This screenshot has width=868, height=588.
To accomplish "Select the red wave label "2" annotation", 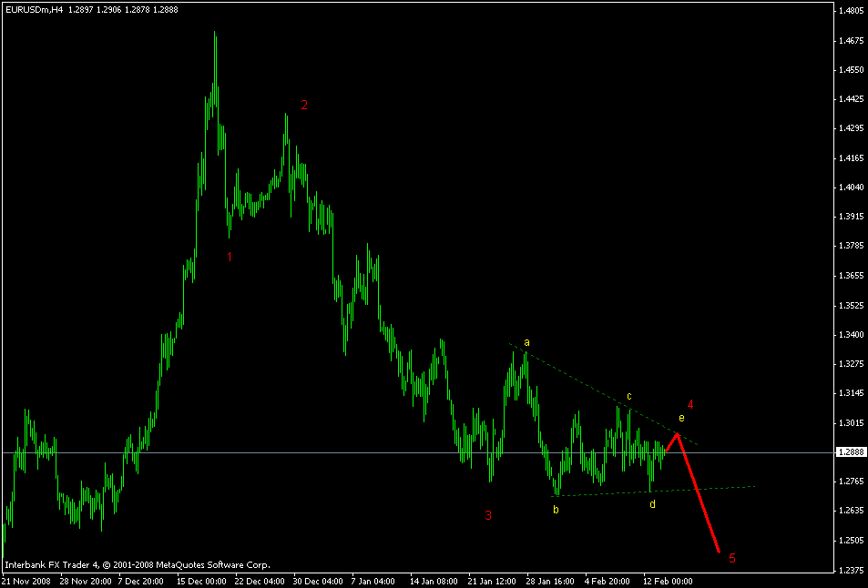I will (x=303, y=106).
